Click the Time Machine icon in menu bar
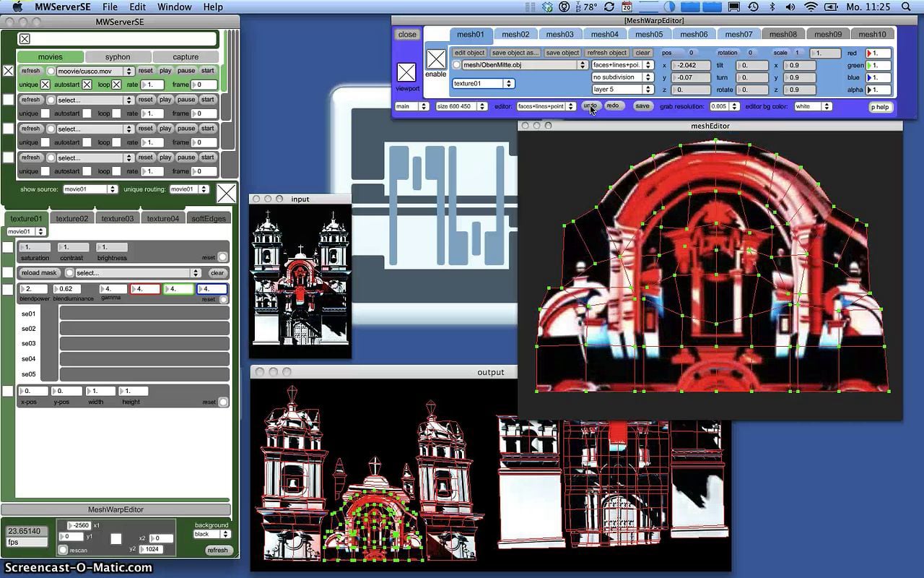 [x=753, y=7]
